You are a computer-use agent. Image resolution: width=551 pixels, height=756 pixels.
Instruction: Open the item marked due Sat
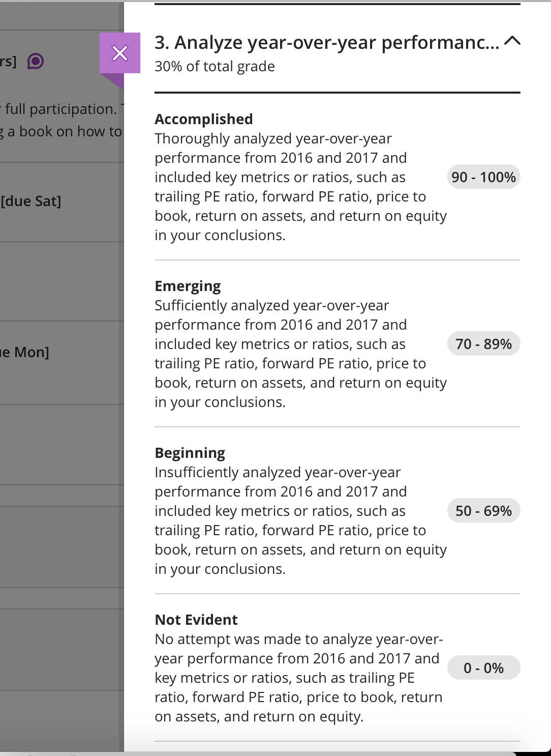[x=30, y=201]
